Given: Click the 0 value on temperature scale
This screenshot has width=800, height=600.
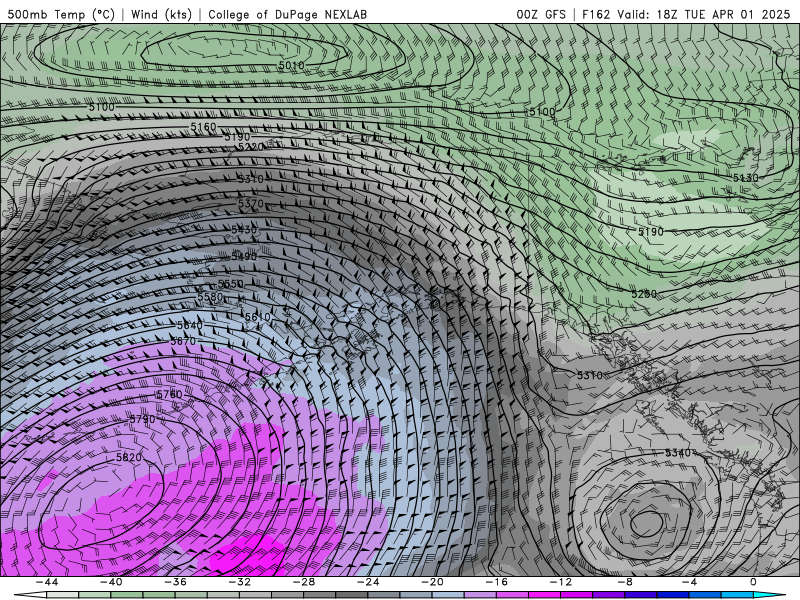Looking at the screenshot, I should [x=754, y=582].
